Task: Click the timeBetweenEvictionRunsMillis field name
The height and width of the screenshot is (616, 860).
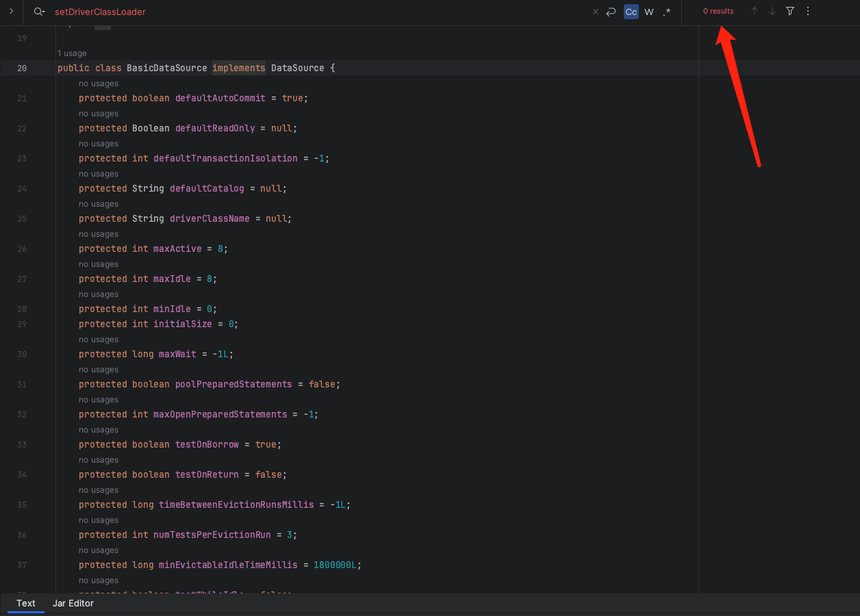Action: click(x=236, y=504)
